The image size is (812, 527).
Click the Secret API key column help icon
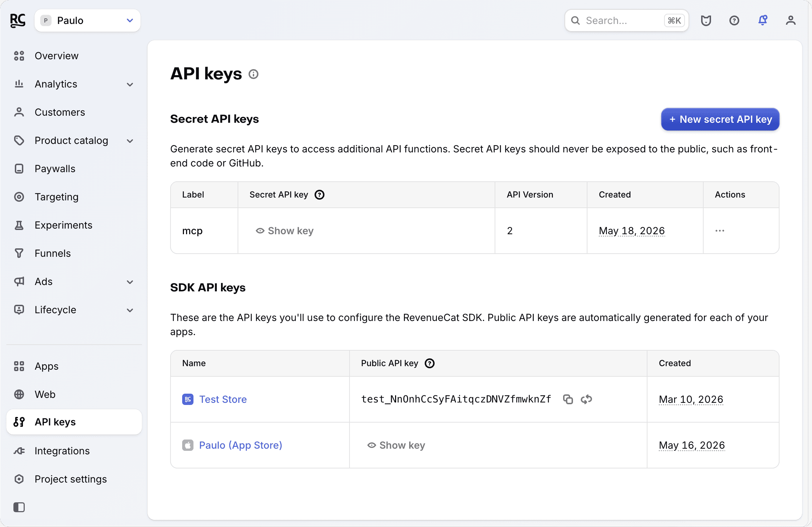pyautogui.click(x=319, y=195)
